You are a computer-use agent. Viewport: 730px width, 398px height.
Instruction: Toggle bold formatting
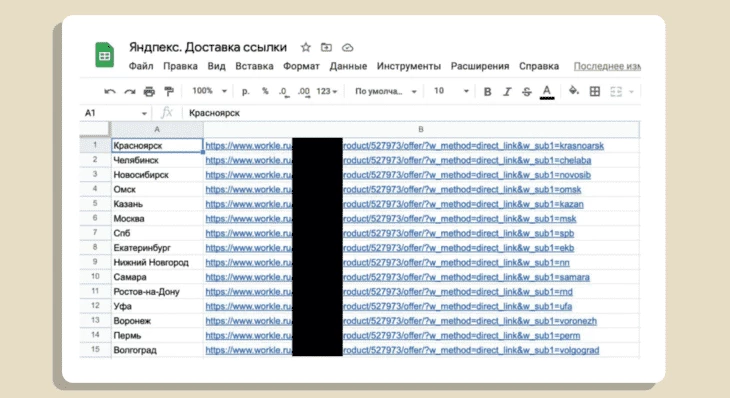487,92
